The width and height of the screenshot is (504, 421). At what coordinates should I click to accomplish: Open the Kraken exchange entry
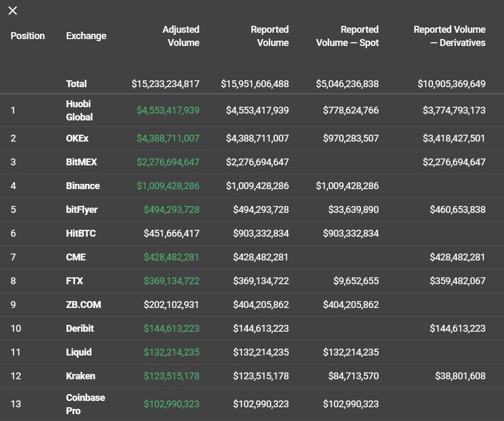[x=81, y=376]
